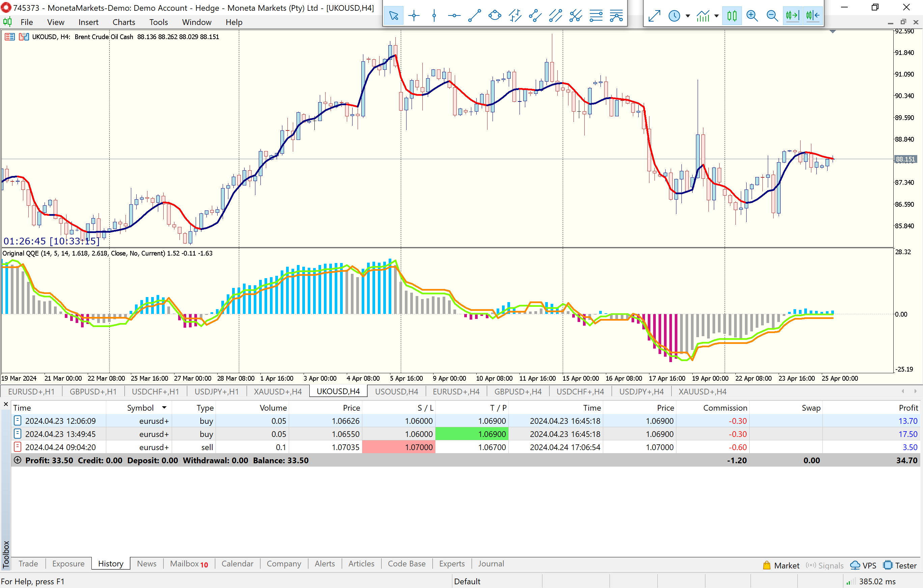Click the zoom in magnifier icon
This screenshot has width=923, height=588.
(752, 16)
